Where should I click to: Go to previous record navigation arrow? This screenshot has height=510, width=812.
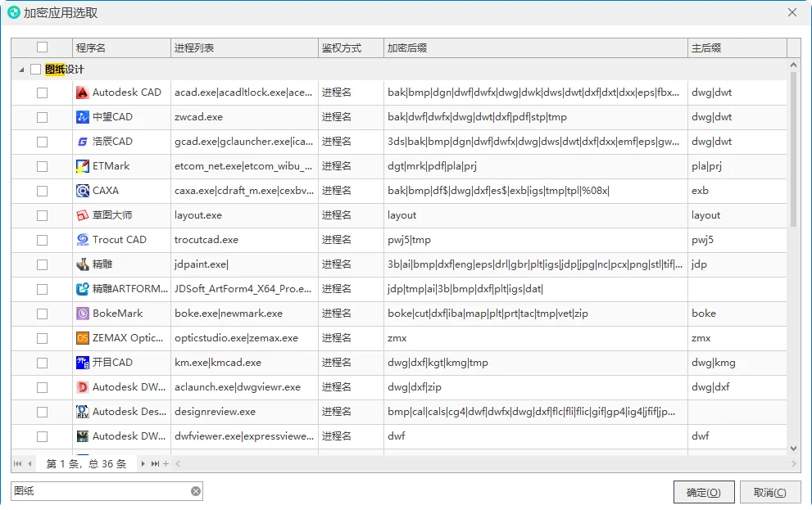30,464
